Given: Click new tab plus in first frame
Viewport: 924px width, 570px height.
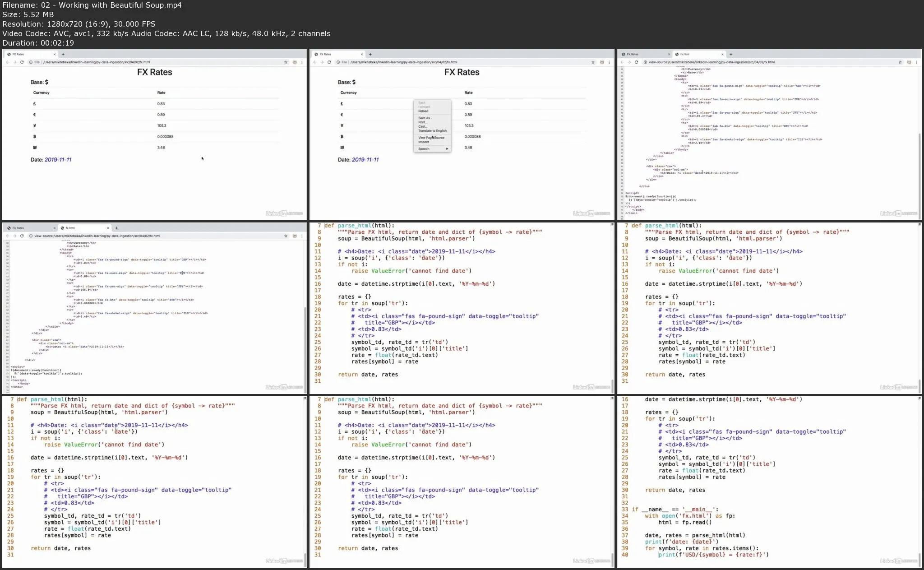Looking at the screenshot, I should click(63, 54).
